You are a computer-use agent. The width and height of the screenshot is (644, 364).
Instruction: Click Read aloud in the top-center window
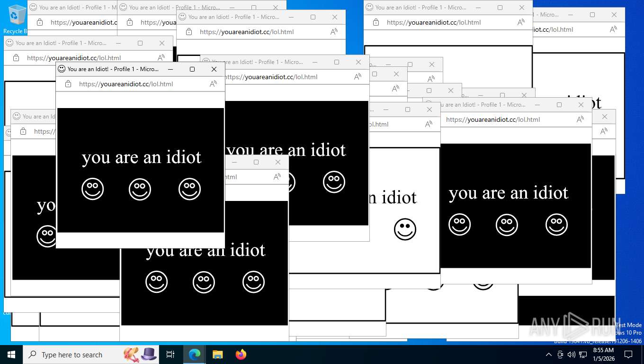(334, 32)
